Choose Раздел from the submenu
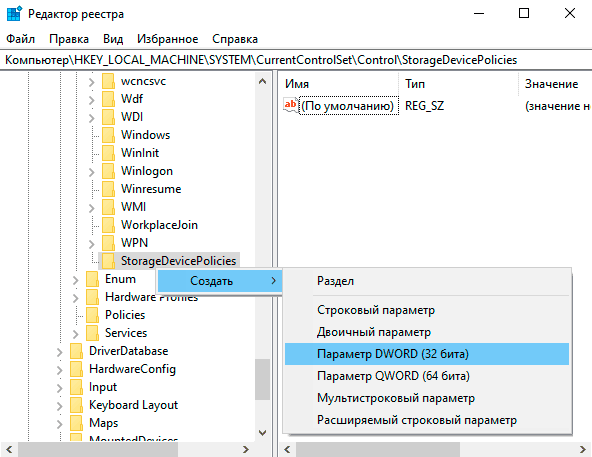Viewport: 592px width, 457px height. coord(427,281)
